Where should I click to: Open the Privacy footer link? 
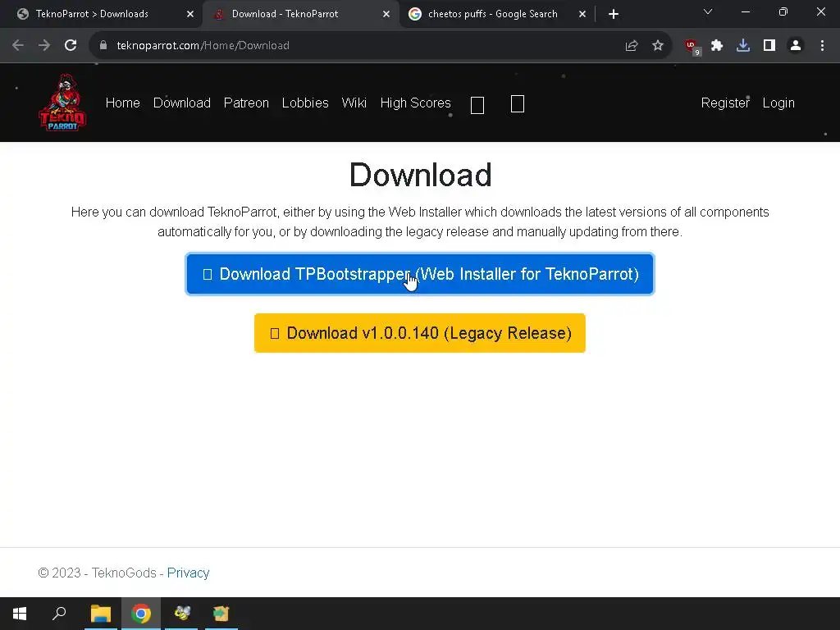[x=188, y=573]
